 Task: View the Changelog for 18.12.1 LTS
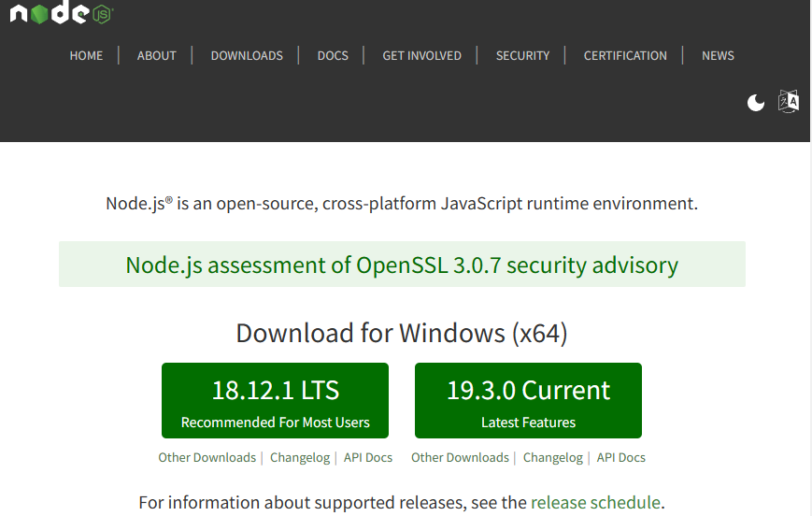(300, 457)
